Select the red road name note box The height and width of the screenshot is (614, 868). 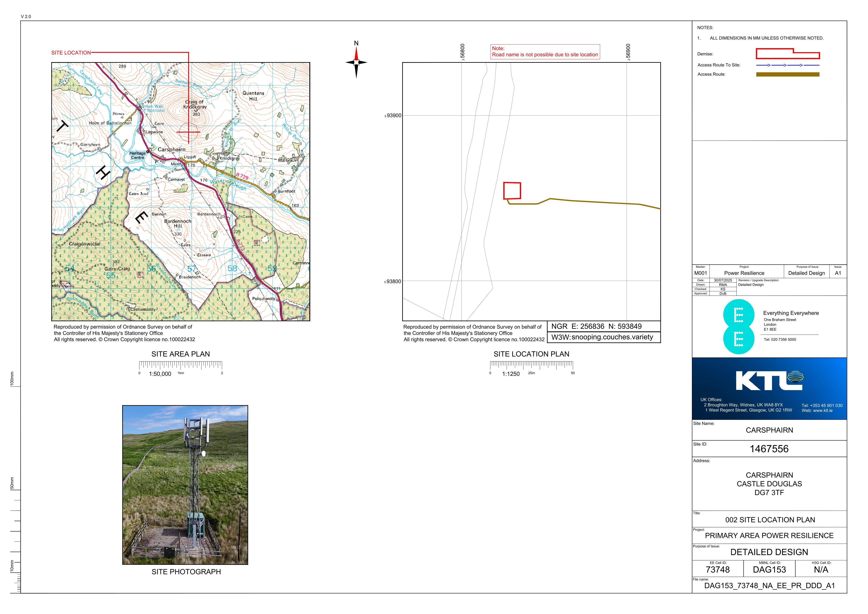click(x=545, y=52)
